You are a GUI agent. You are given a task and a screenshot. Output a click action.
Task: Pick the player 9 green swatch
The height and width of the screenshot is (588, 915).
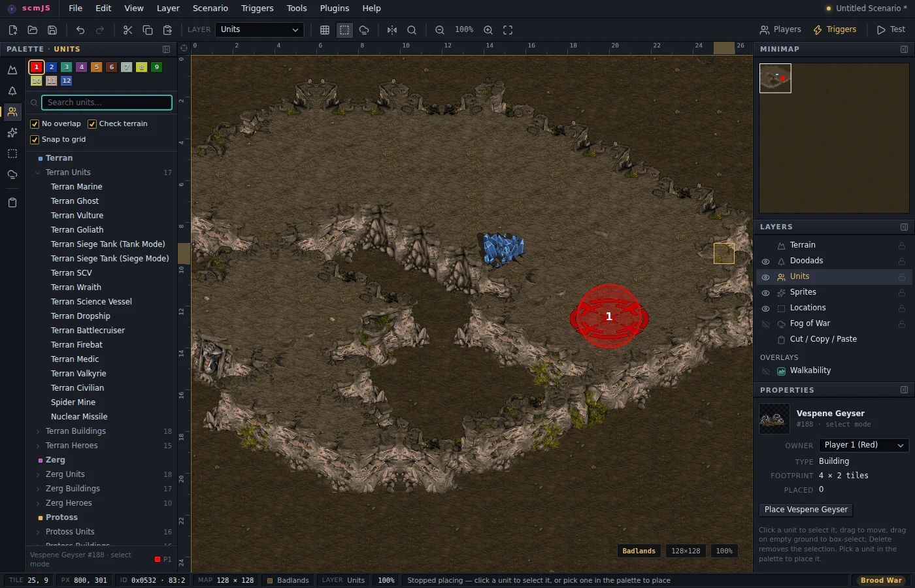point(157,67)
